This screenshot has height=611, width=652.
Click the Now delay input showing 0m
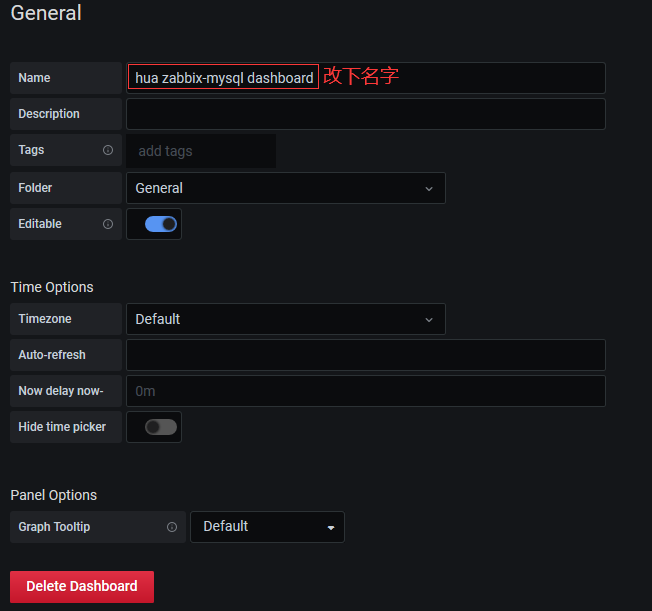[366, 391]
